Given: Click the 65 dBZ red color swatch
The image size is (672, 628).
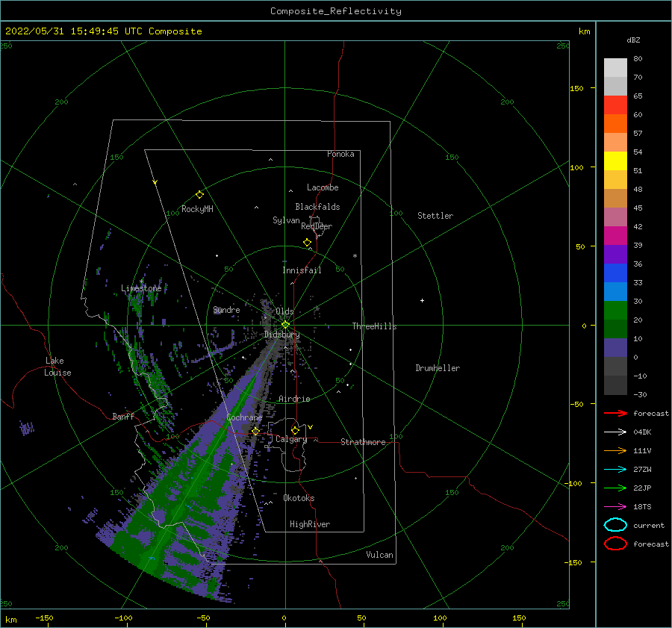Looking at the screenshot, I should click(x=615, y=105).
